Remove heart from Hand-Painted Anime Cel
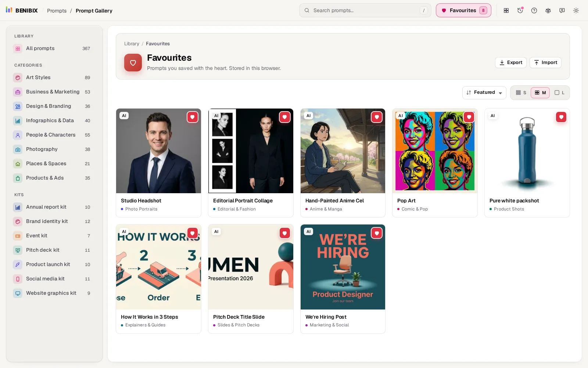The width and height of the screenshot is (588, 368). point(377,117)
